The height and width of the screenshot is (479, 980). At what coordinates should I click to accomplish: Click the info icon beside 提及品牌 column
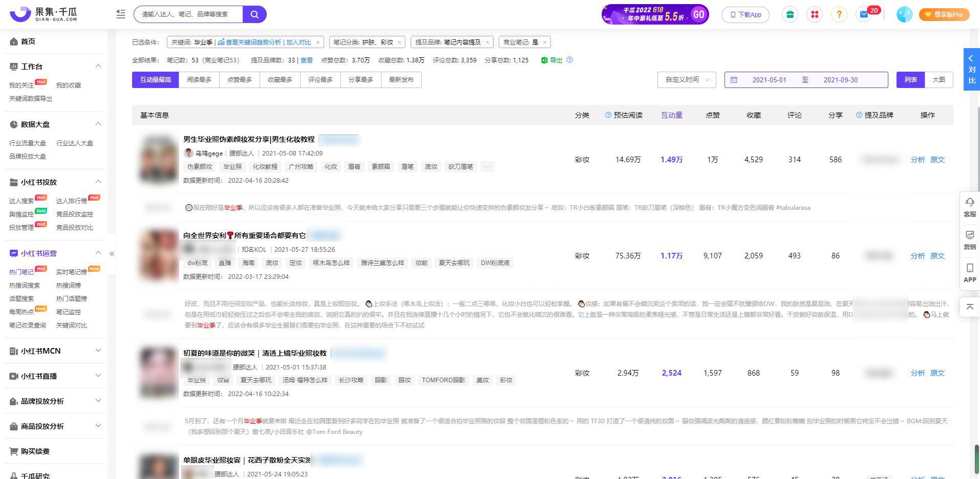click(859, 115)
